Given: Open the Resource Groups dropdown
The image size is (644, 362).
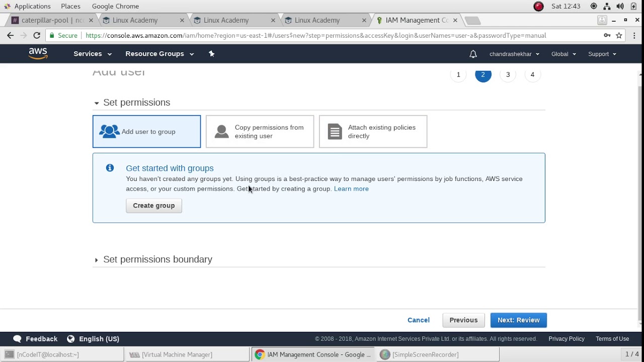Looking at the screenshot, I should click(159, 54).
